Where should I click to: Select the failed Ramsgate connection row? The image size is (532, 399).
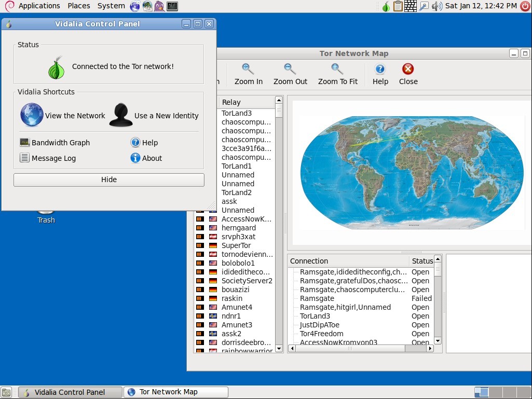click(361, 298)
